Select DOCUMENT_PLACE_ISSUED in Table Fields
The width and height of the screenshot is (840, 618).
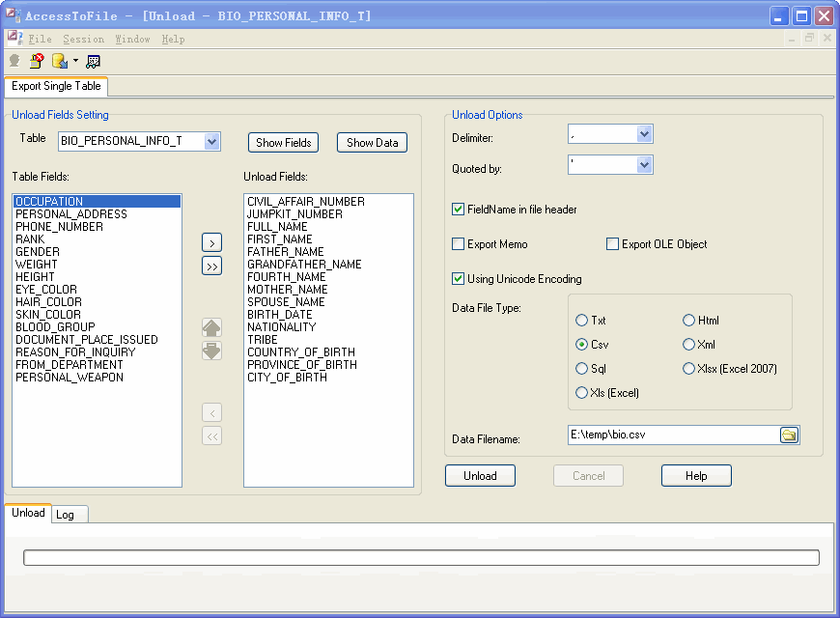coord(97,340)
